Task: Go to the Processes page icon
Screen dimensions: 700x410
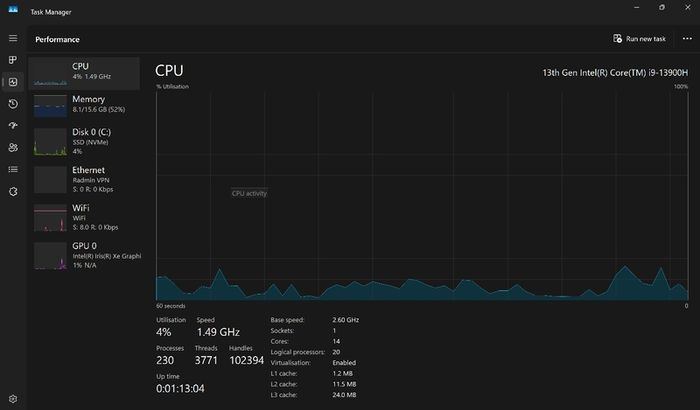Action: [x=13, y=60]
